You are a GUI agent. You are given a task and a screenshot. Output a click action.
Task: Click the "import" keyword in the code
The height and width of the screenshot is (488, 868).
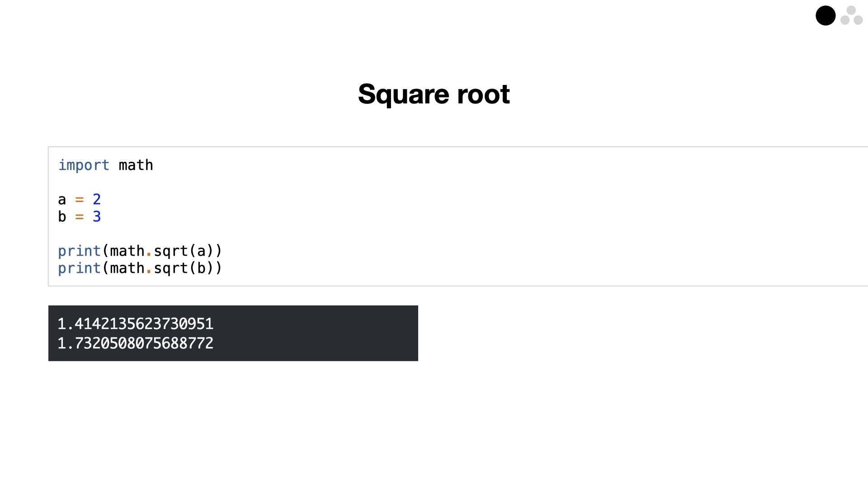pos(84,165)
